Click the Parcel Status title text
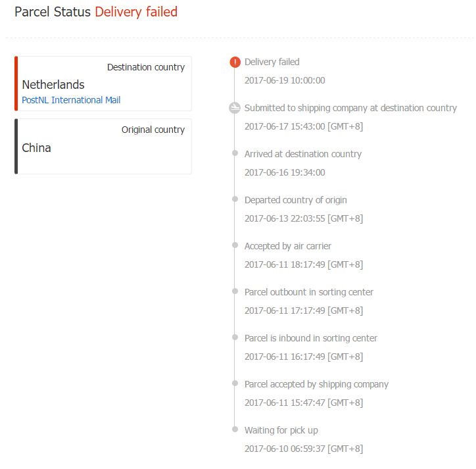Screen dimensions: 476x469 (x=53, y=12)
